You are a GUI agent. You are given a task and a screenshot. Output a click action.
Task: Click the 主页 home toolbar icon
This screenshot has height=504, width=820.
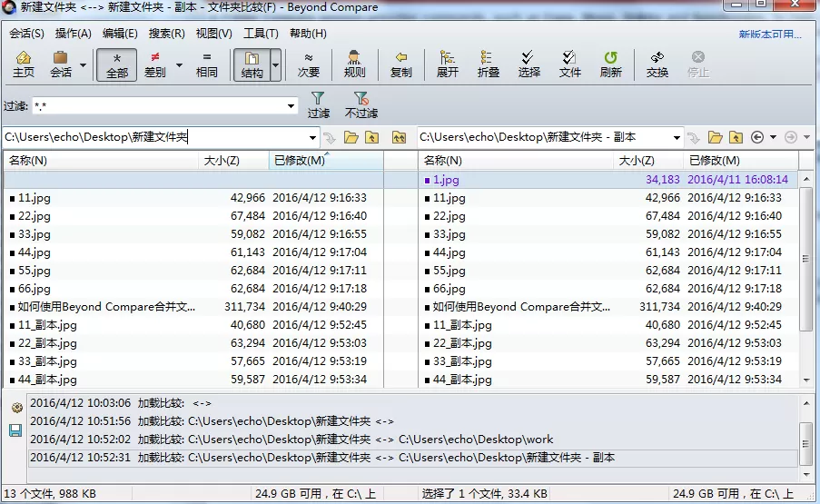(24, 64)
